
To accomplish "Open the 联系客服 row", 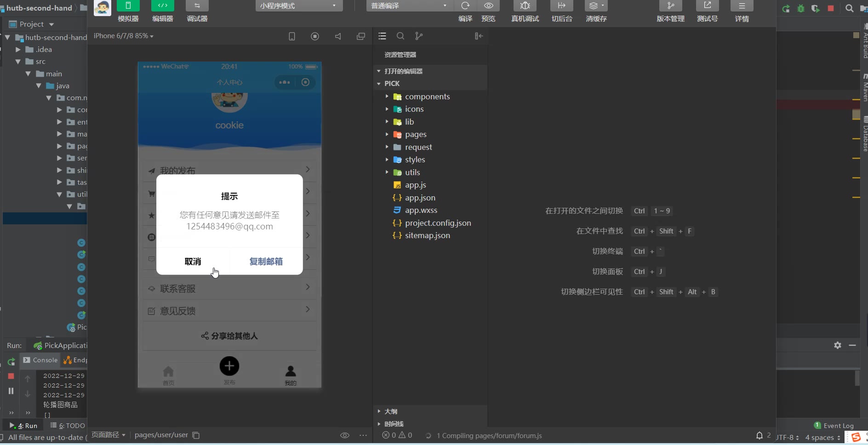I will coord(229,289).
